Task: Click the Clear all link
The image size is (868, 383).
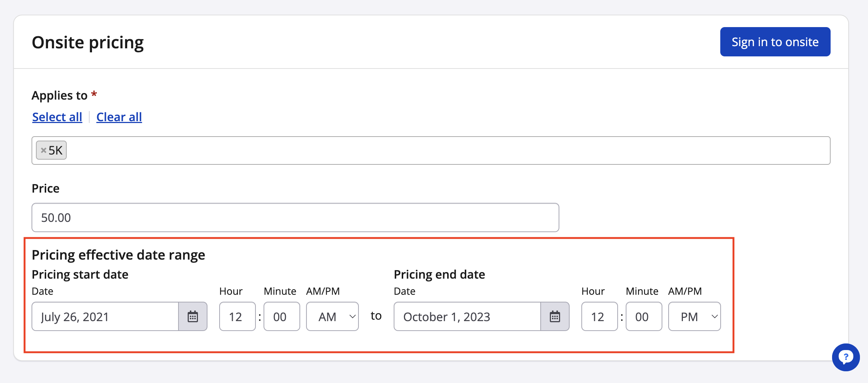Action: pos(119,117)
